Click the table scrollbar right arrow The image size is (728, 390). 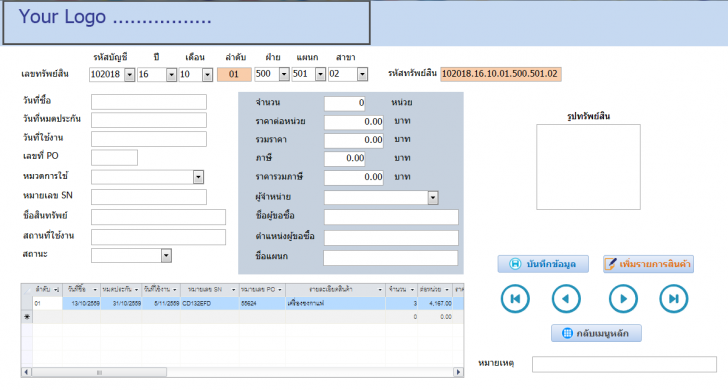(x=458, y=372)
